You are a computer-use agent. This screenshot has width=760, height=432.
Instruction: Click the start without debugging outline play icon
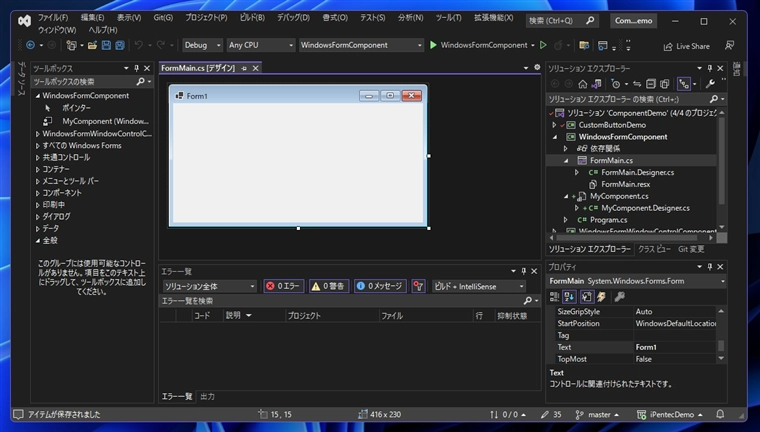point(543,45)
